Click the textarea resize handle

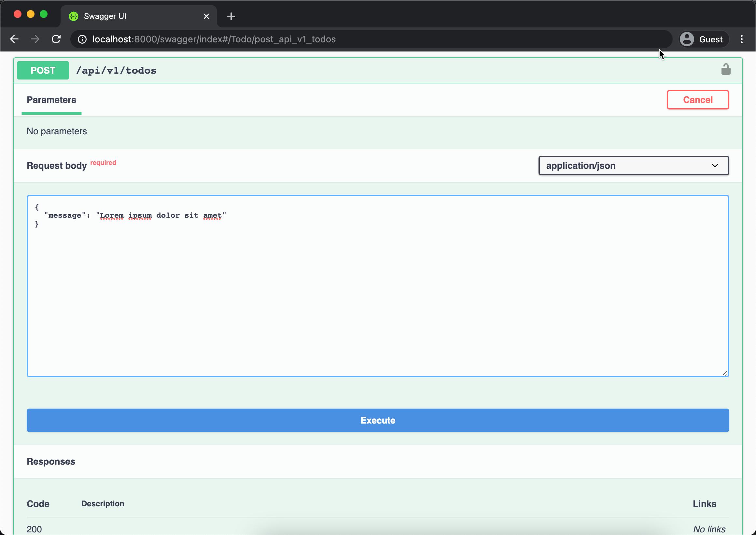(725, 373)
